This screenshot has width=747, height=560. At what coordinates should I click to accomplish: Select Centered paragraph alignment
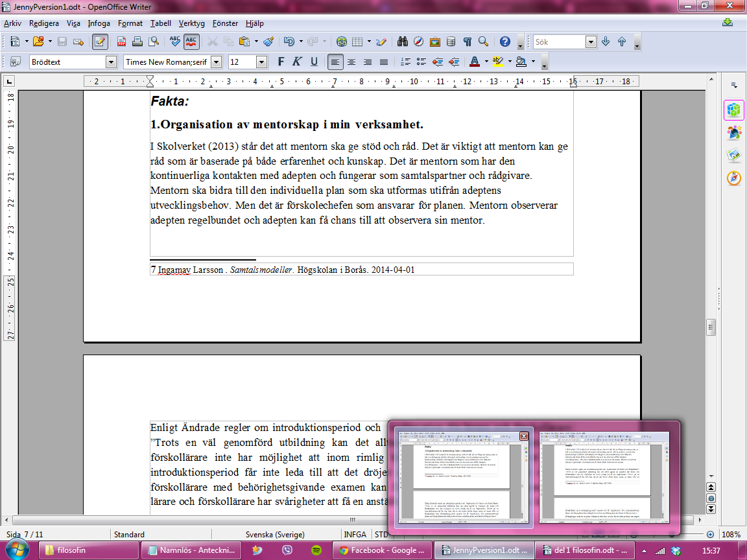click(351, 62)
